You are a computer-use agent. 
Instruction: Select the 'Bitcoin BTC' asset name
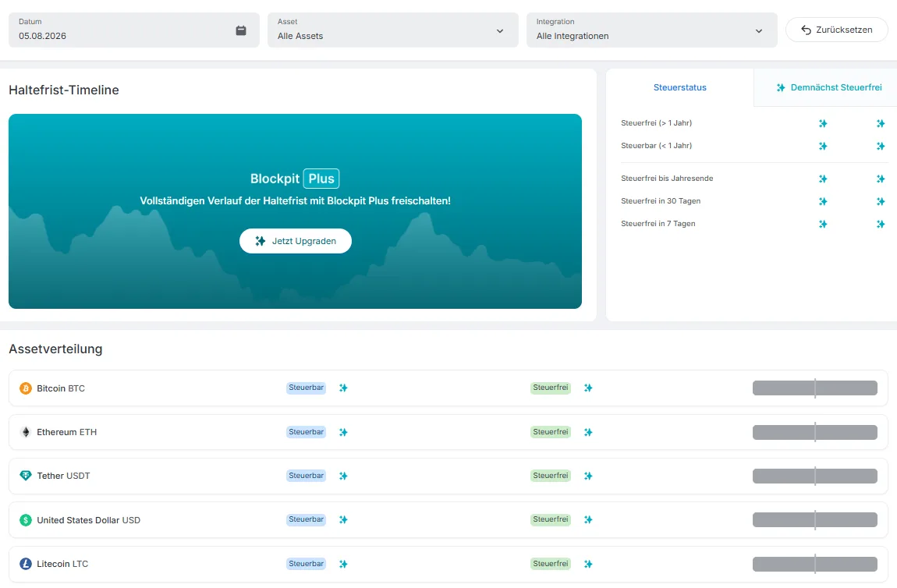pos(61,388)
